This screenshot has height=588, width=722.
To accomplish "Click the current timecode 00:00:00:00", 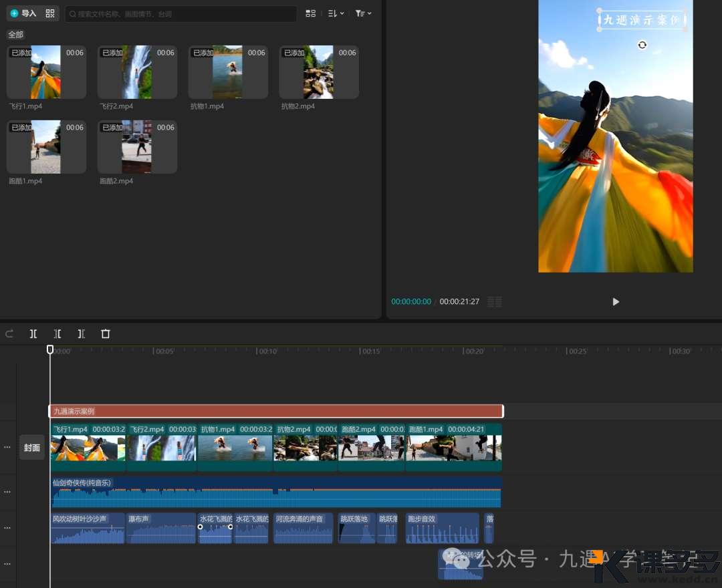I will [x=411, y=302].
